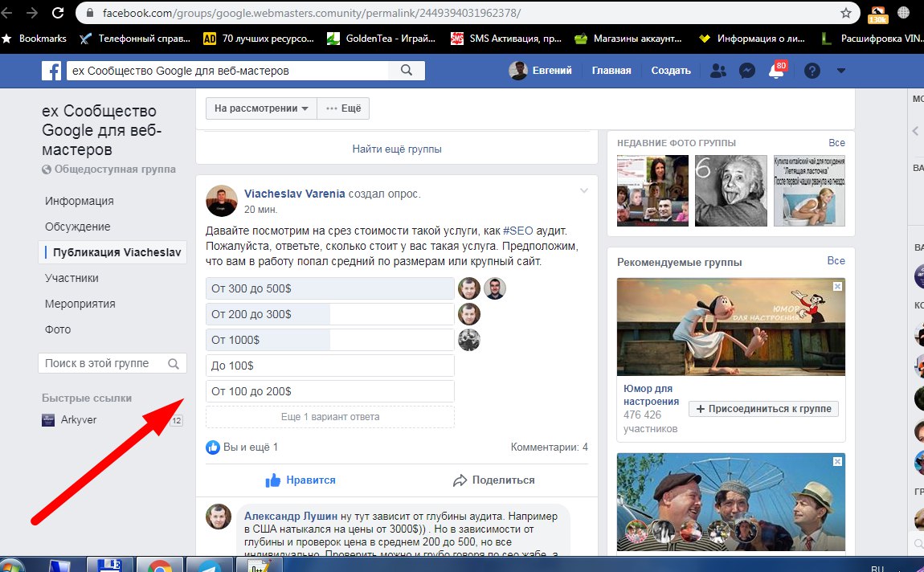Open the Фото group section
The width and height of the screenshot is (924, 572).
click(x=58, y=329)
